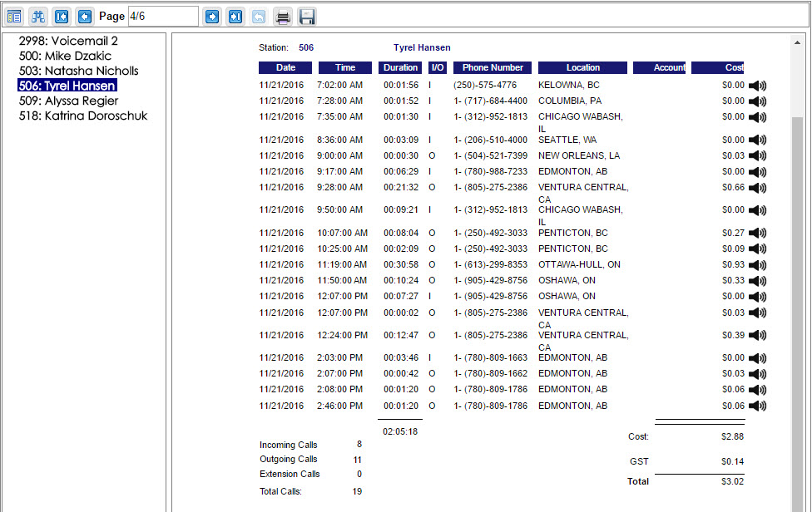Play recording for 9:17:00 AM Edmonton call

(x=757, y=172)
